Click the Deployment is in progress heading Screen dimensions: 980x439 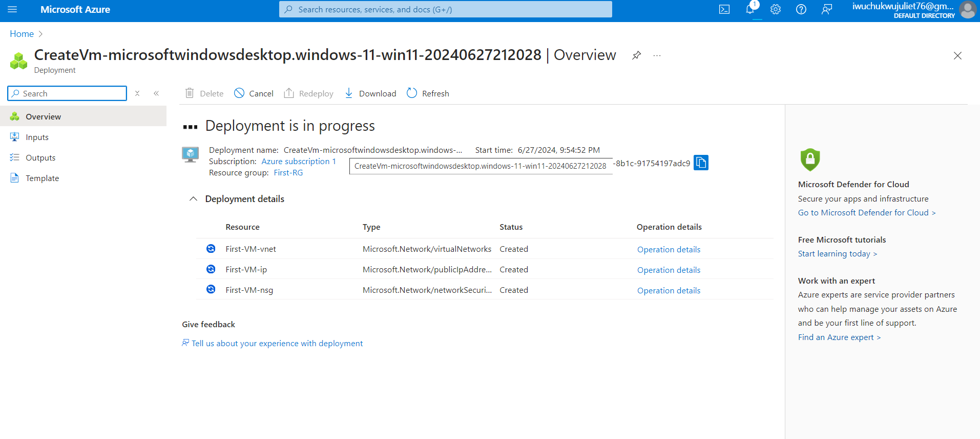pyautogui.click(x=290, y=126)
